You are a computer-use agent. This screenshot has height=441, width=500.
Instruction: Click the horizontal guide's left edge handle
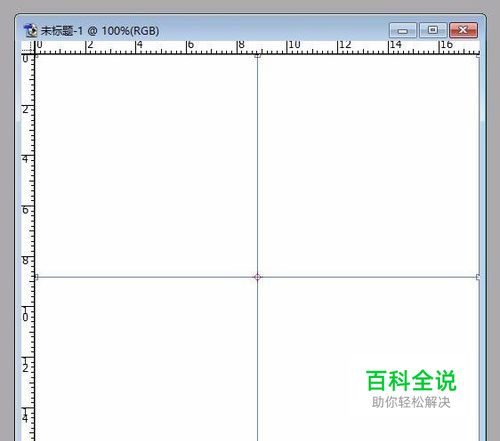coord(36,277)
